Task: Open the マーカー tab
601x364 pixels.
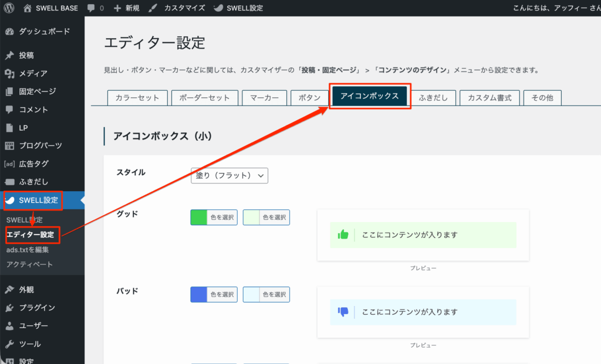Action: pos(264,98)
